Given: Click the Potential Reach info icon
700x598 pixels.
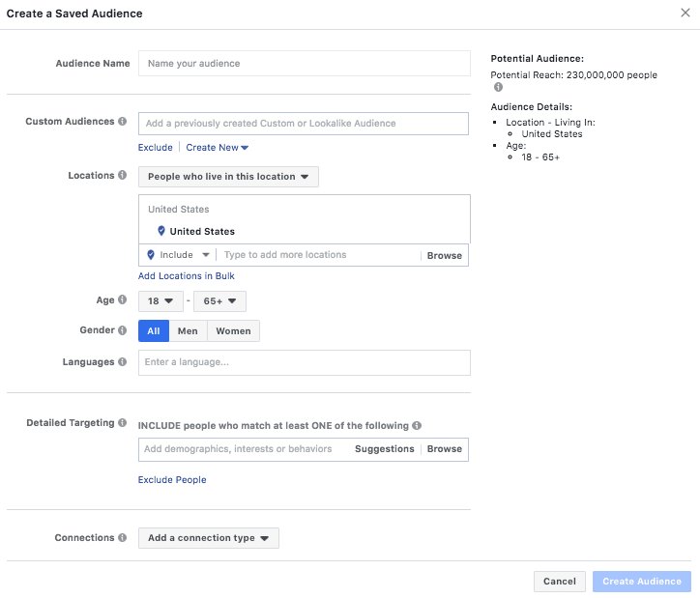Looking at the screenshot, I should 498,87.
